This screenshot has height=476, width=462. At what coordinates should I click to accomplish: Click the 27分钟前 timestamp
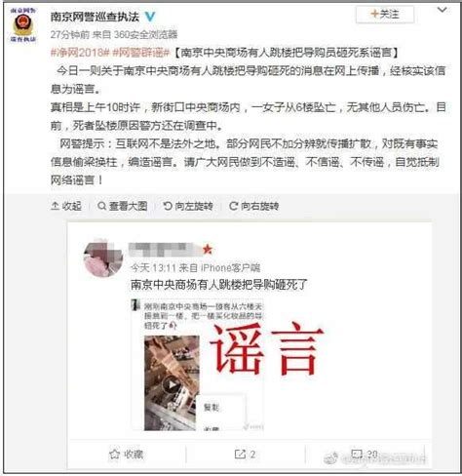[70, 34]
